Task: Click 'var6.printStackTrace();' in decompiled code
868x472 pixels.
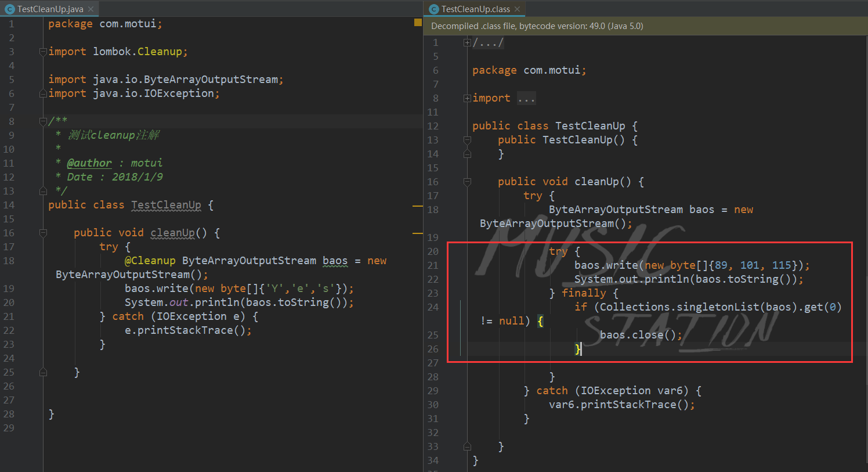Action: (622, 405)
